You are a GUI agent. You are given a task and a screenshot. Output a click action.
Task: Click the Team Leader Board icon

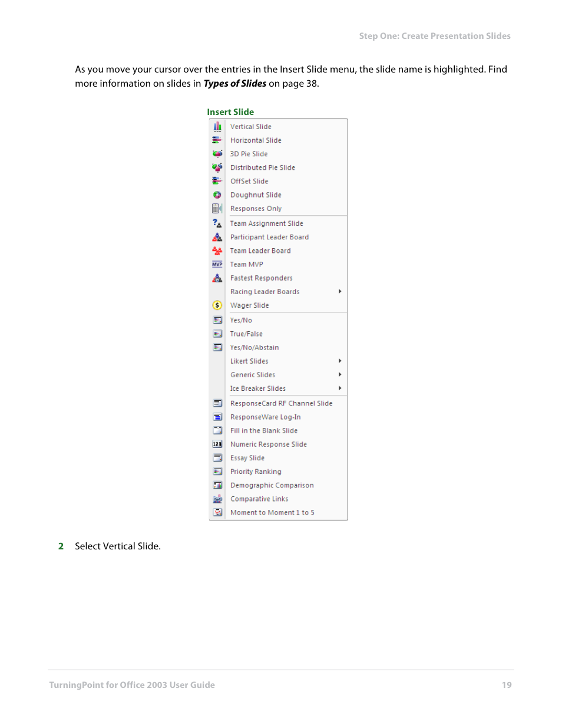point(217,251)
